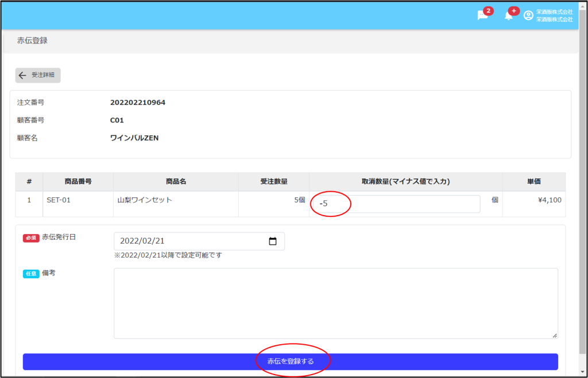The height and width of the screenshot is (378, 588).
Task: Click the calendar icon in date field
Action: pyautogui.click(x=273, y=241)
